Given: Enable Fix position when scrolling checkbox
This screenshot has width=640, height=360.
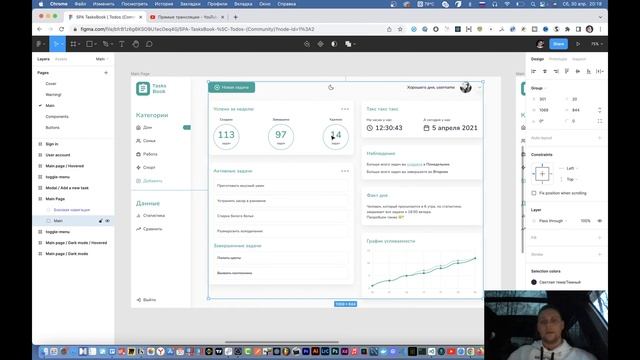Looking at the screenshot, I should 534,193.
